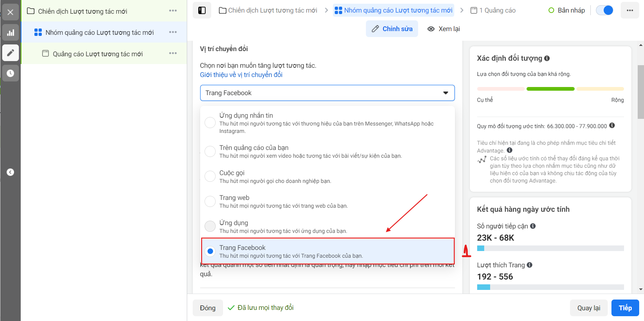Toggle the side panel layout icon
Screen dimensions: 644x321
point(202,10)
